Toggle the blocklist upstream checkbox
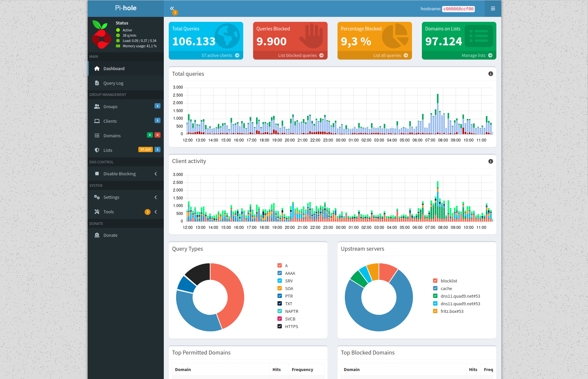Screen dimensions: 588x379 (x=435, y=281)
